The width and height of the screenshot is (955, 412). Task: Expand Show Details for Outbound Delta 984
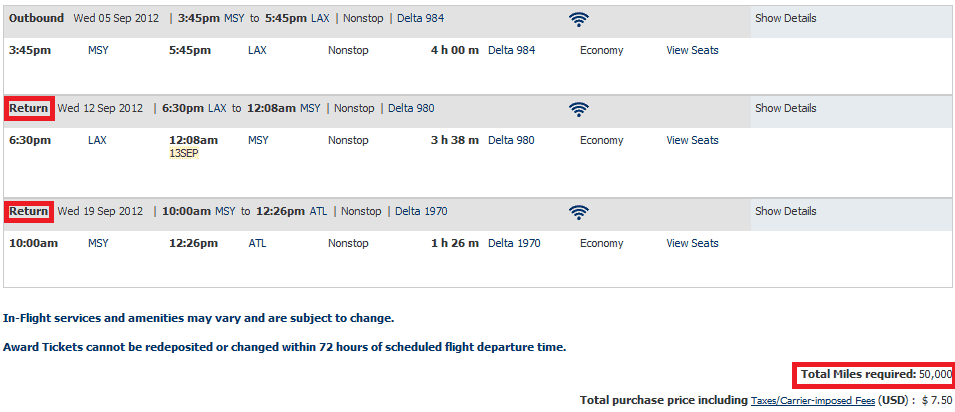pos(785,18)
